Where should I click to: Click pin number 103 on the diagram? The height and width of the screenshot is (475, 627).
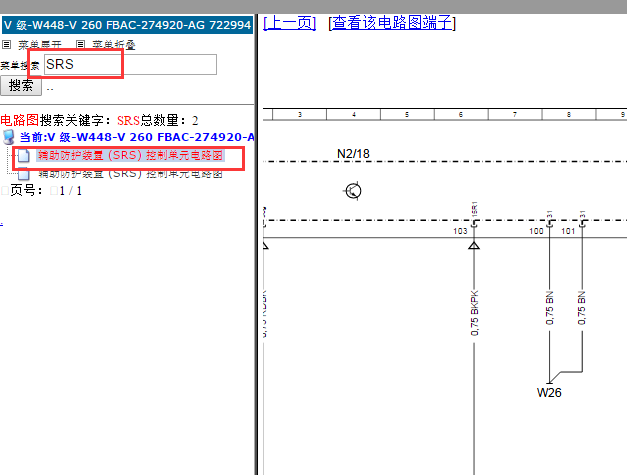(460, 231)
